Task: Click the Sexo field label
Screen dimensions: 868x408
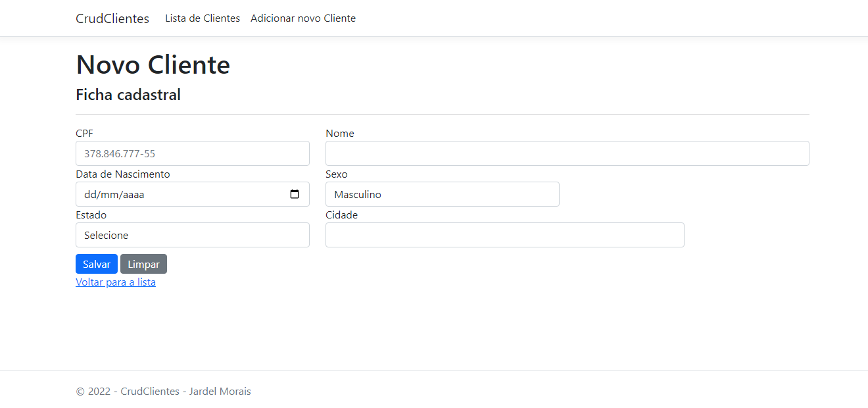Action: tap(337, 174)
